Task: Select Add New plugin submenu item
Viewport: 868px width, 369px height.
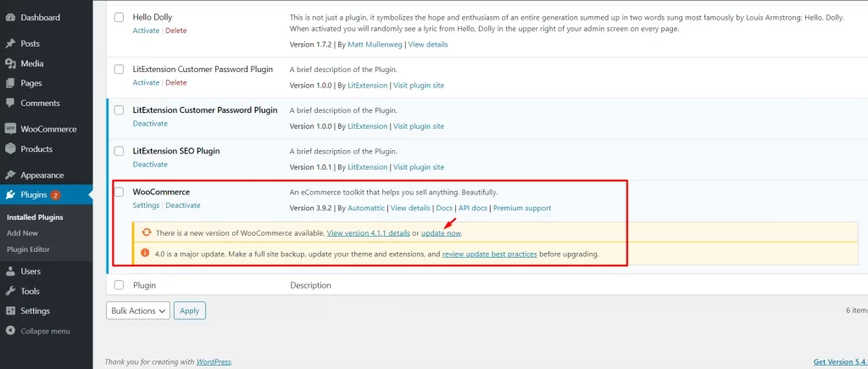Action: [x=22, y=233]
